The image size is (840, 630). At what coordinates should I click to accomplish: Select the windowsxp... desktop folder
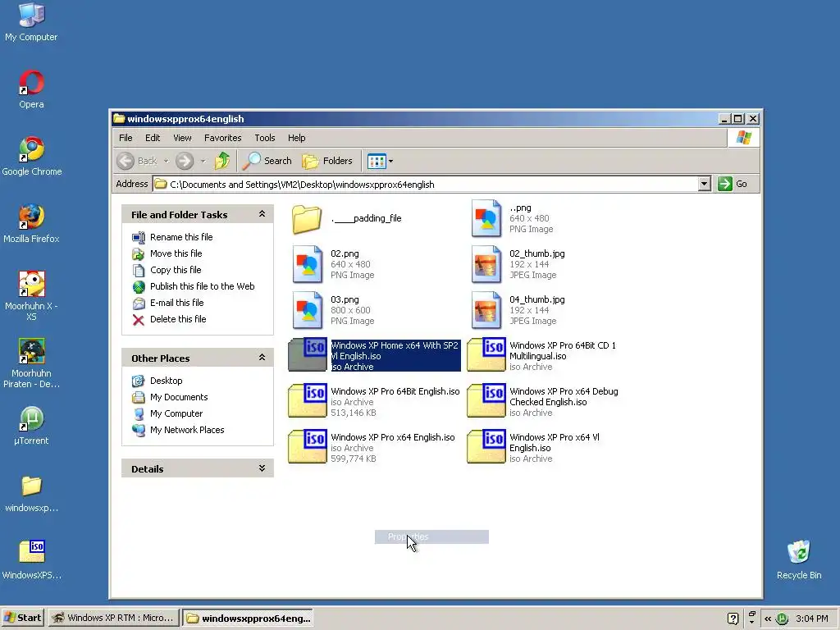click(32, 486)
